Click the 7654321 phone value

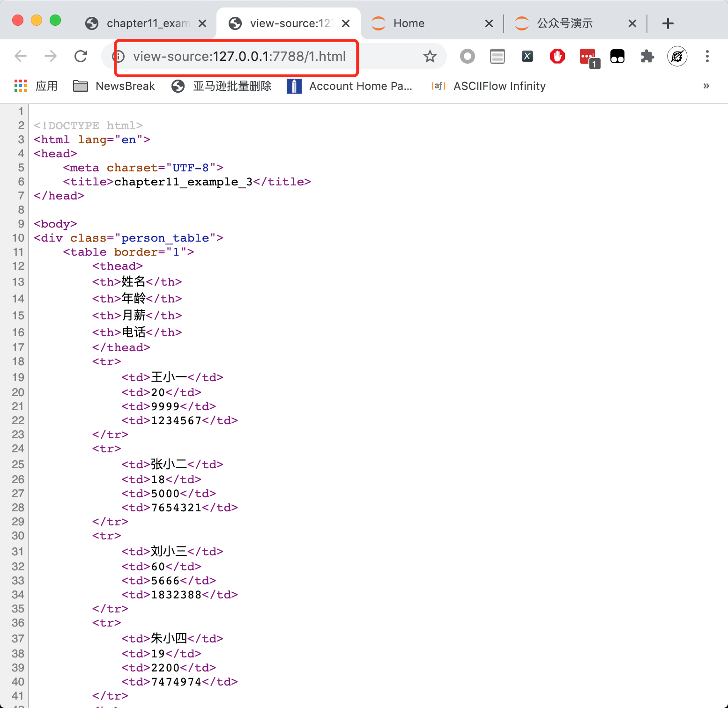pyautogui.click(x=176, y=508)
